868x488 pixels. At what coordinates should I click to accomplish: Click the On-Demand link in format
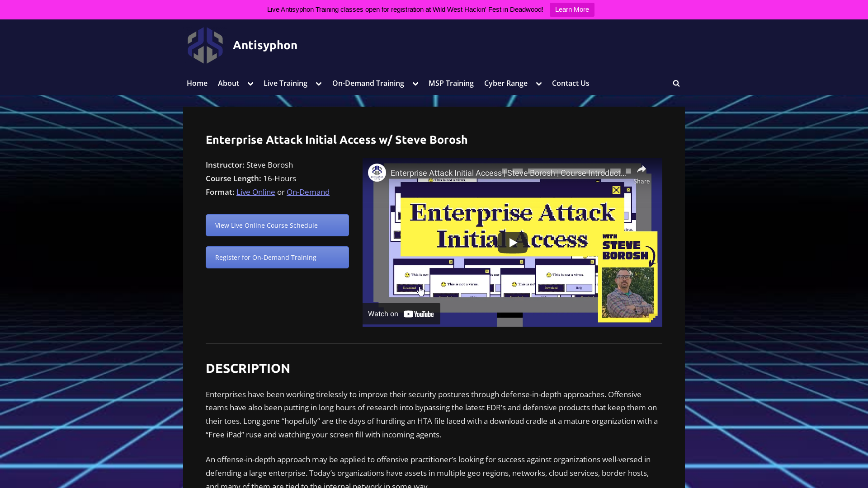point(307,191)
